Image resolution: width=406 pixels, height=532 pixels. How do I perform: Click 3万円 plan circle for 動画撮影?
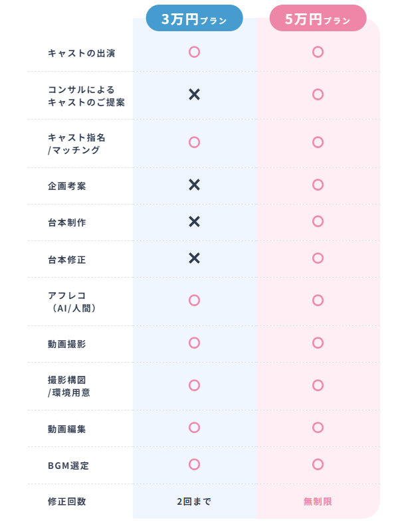194,343
